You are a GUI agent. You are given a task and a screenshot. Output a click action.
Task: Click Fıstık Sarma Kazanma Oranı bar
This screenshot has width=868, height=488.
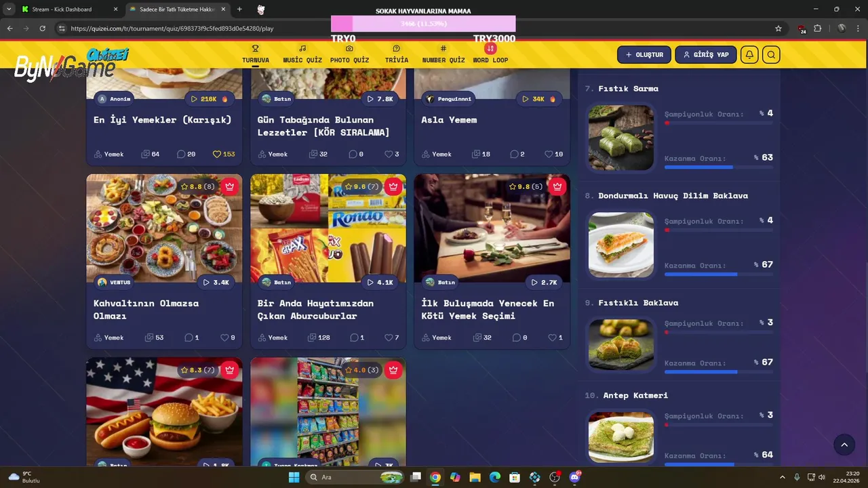click(718, 167)
